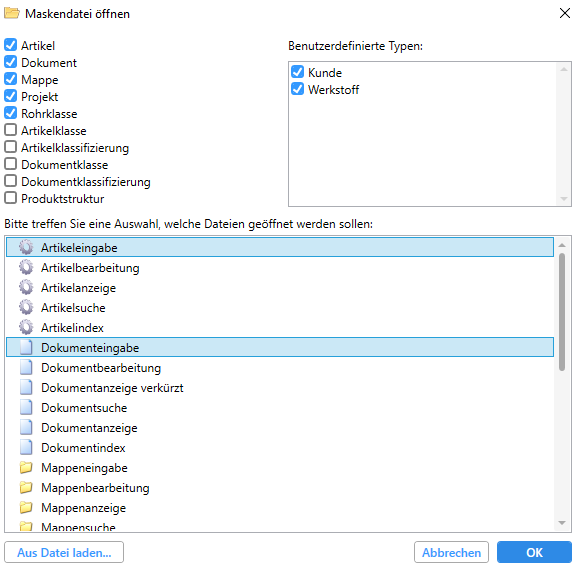The image size is (578, 570).
Task: Select the Dokumentbearbeitung entry
Action: [x=280, y=367]
